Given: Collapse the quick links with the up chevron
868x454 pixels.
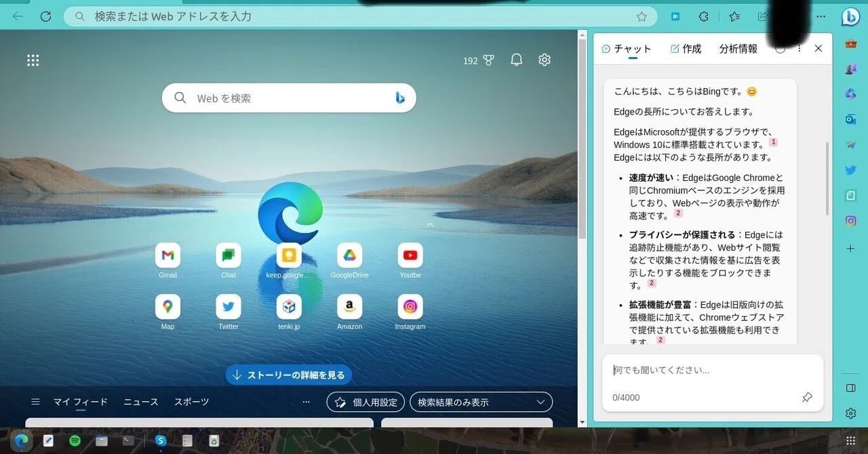Looking at the screenshot, I should pyautogui.click(x=430, y=224).
